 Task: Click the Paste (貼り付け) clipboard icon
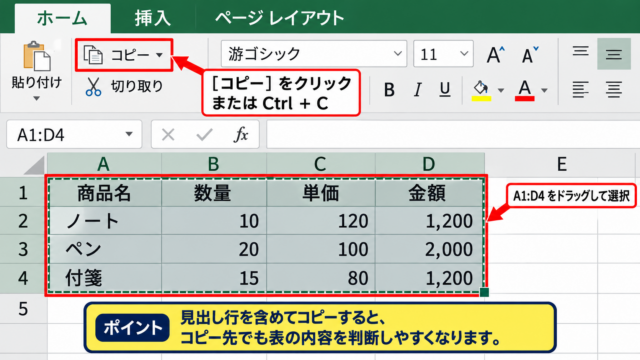click(x=37, y=56)
